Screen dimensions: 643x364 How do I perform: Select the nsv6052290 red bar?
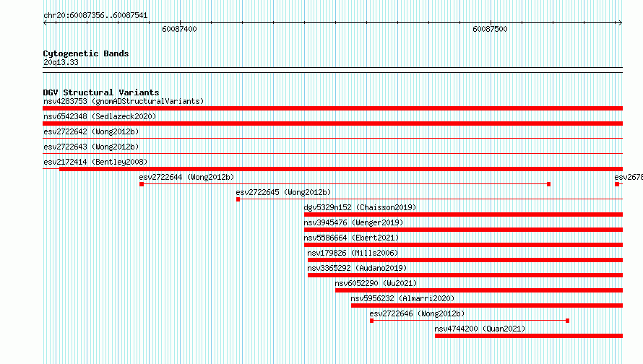tap(479, 290)
